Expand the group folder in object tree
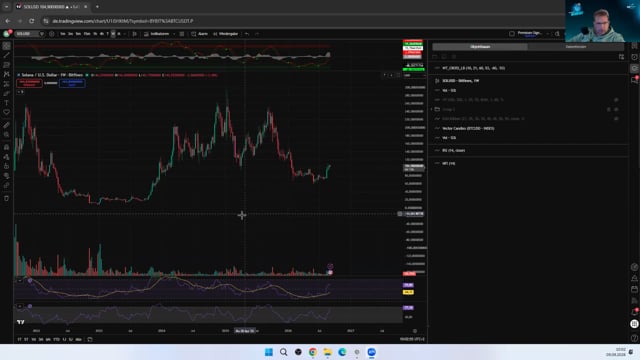640x360 pixels. point(432,109)
